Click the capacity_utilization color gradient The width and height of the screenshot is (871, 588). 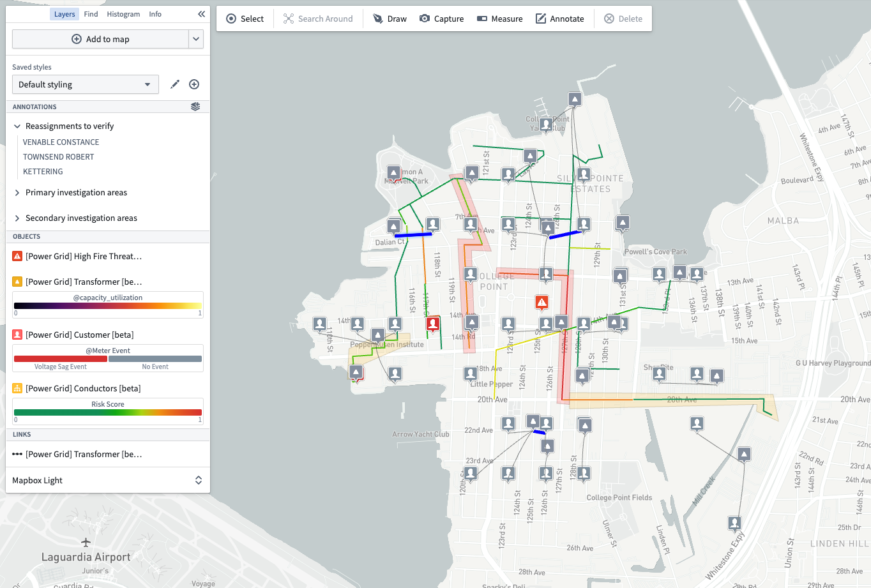[108, 306]
